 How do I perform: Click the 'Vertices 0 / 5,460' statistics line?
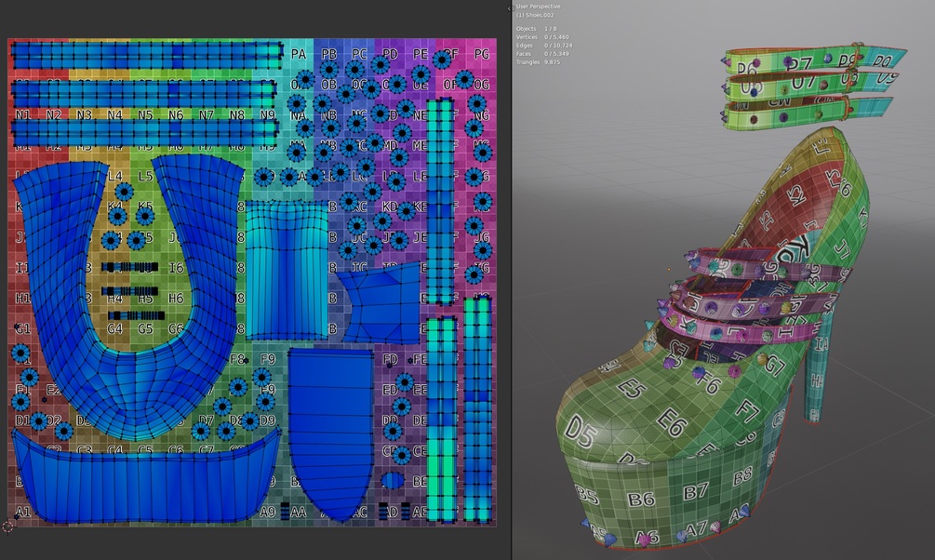pyautogui.click(x=542, y=37)
